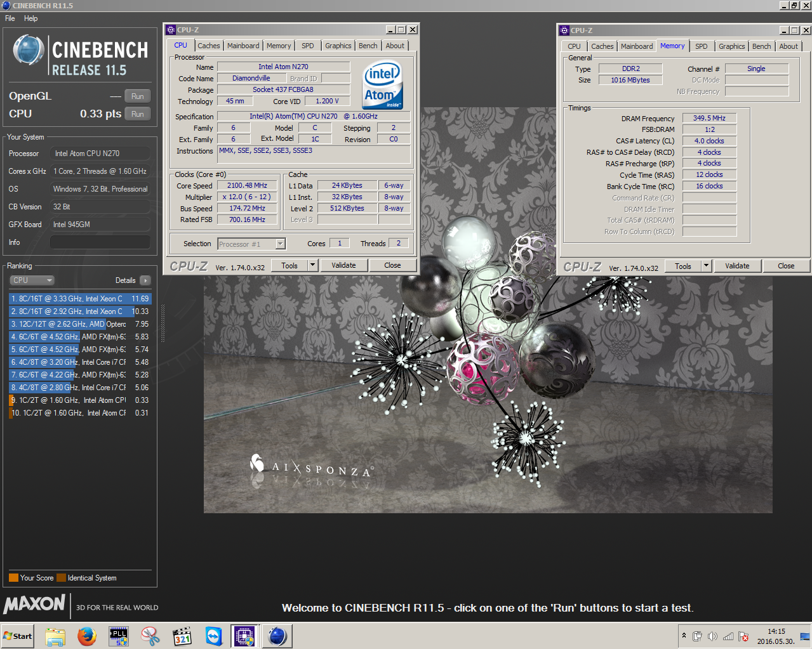
Task: Open the volume speaker tray icon
Action: (x=712, y=636)
